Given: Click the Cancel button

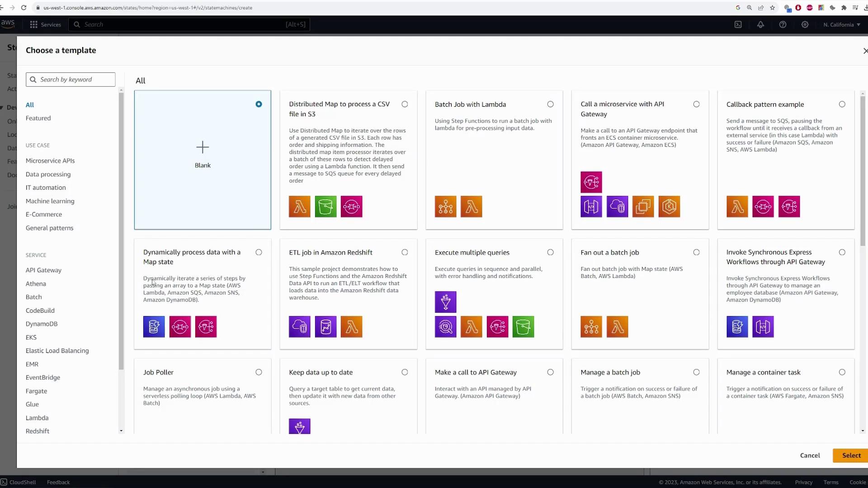Looking at the screenshot, I should pos(810,455).
